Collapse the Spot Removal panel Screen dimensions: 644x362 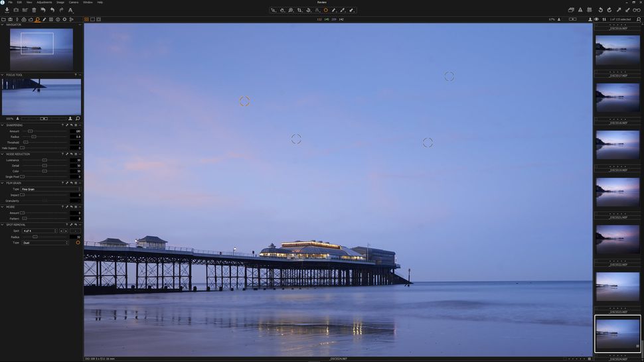pyautogui.click(x=2, y=225)
